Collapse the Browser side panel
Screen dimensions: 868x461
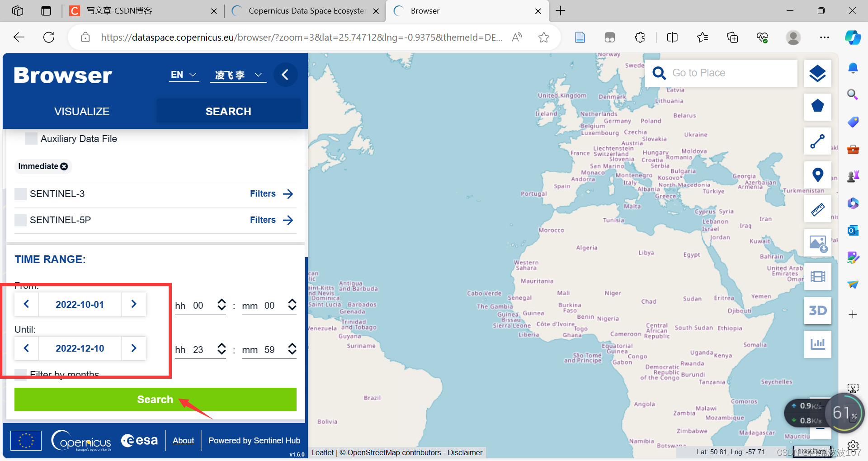(285, 75)
